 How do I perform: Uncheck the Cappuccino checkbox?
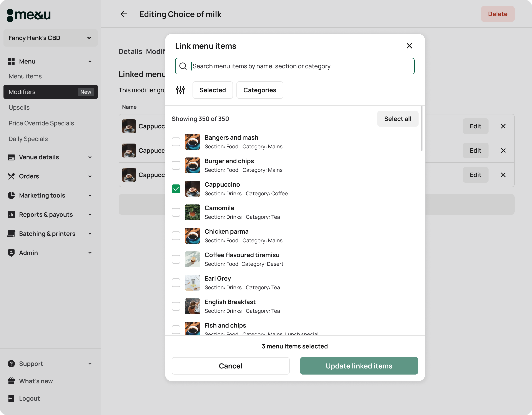176,189
